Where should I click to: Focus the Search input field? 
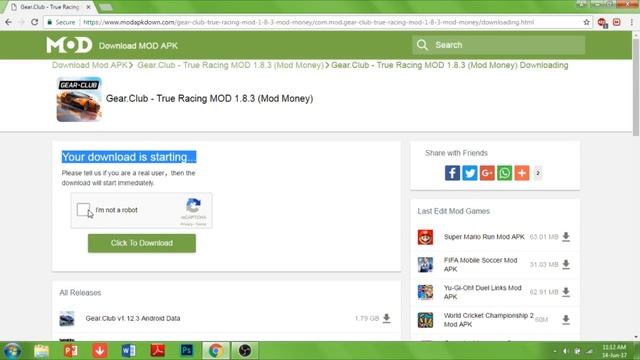point(499,45)
